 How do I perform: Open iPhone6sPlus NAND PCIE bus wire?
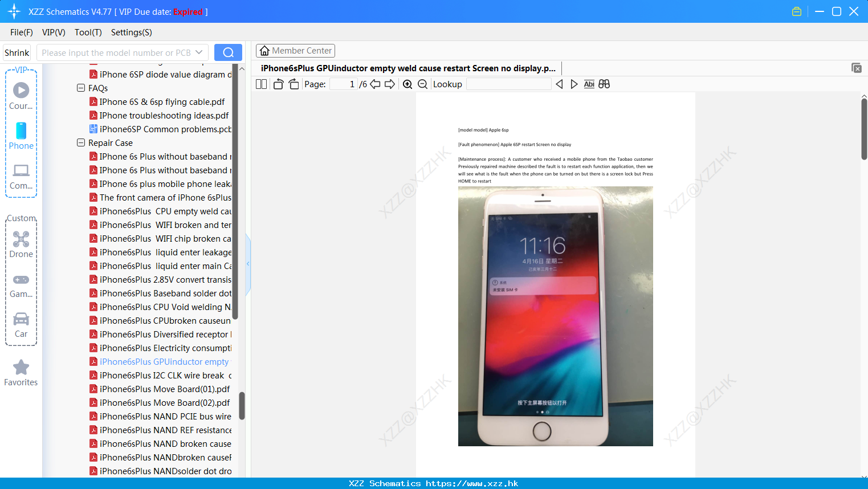coord(160,417)
